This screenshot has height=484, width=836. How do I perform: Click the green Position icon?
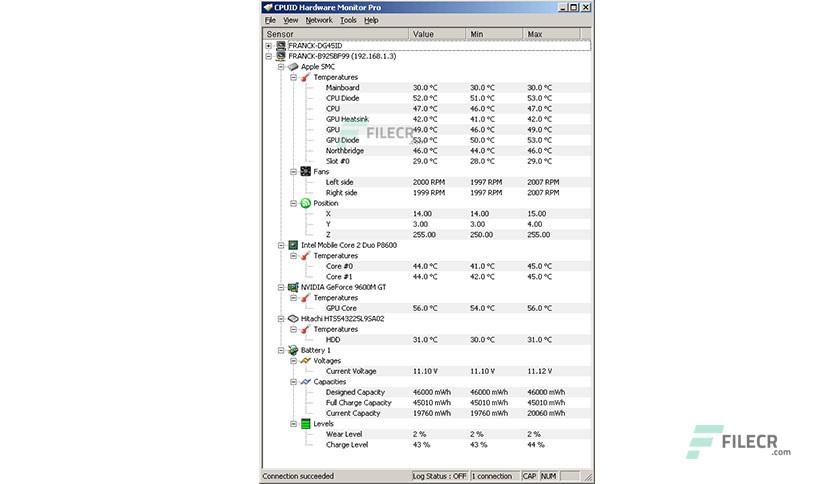click(306, 203)
